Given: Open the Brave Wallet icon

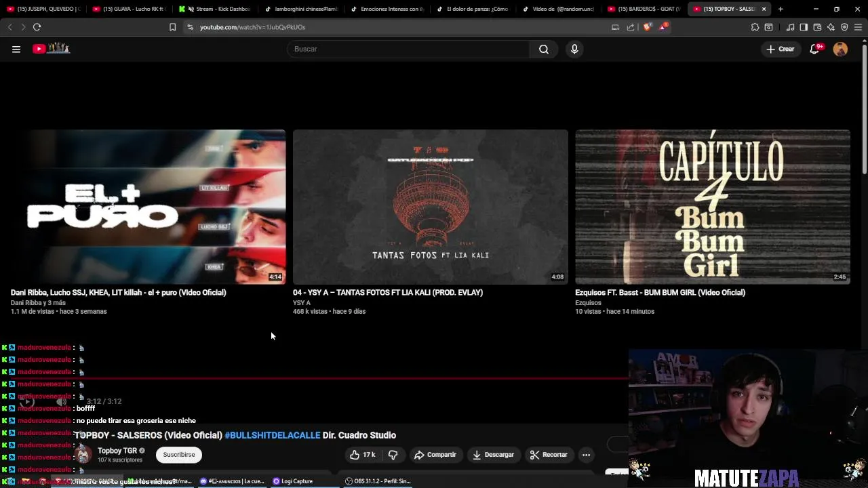Looking at the screenshot, I should click(817, 27).
